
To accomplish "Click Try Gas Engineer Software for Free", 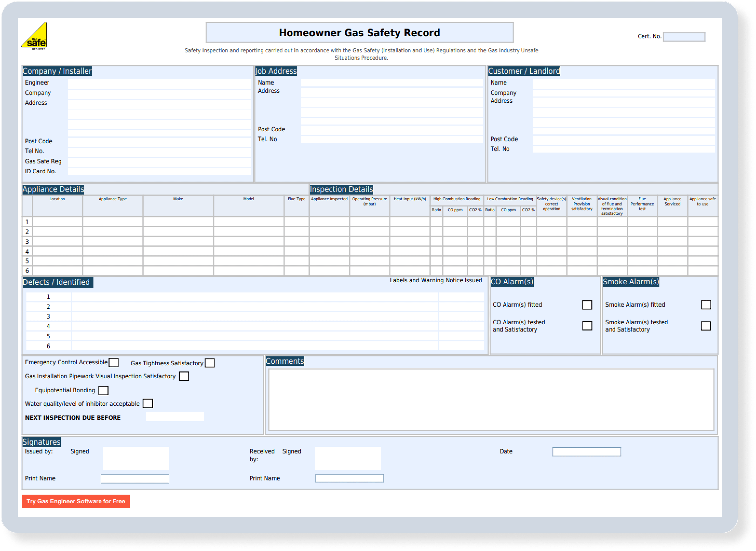I will coord(76,501).
